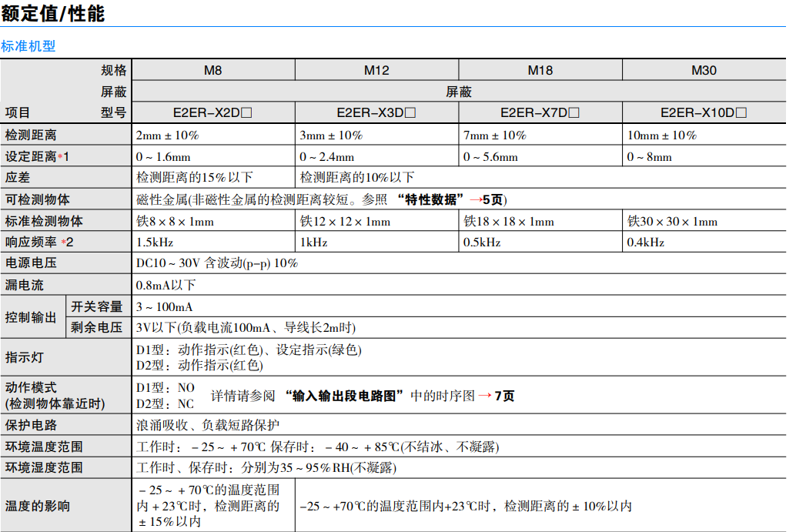Select the "0.8mA以下" value
Viewport: 796px width, 532px height.
click(x=166, y=286)
